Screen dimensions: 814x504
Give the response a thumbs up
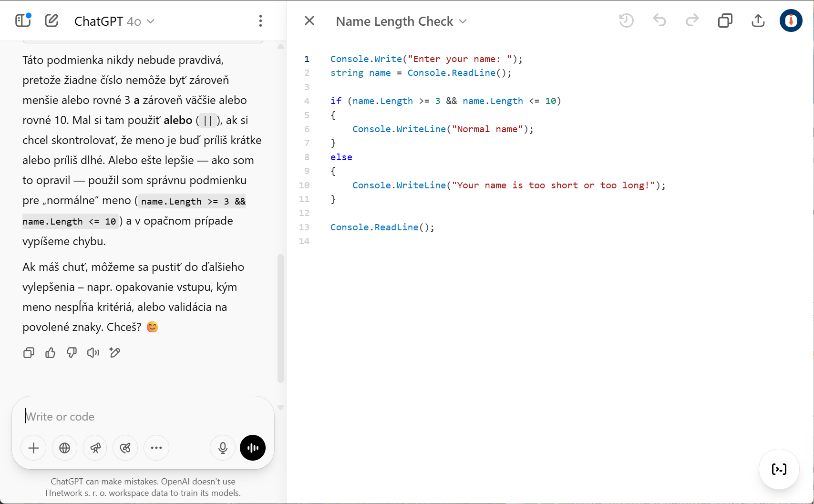pos(50,353)
